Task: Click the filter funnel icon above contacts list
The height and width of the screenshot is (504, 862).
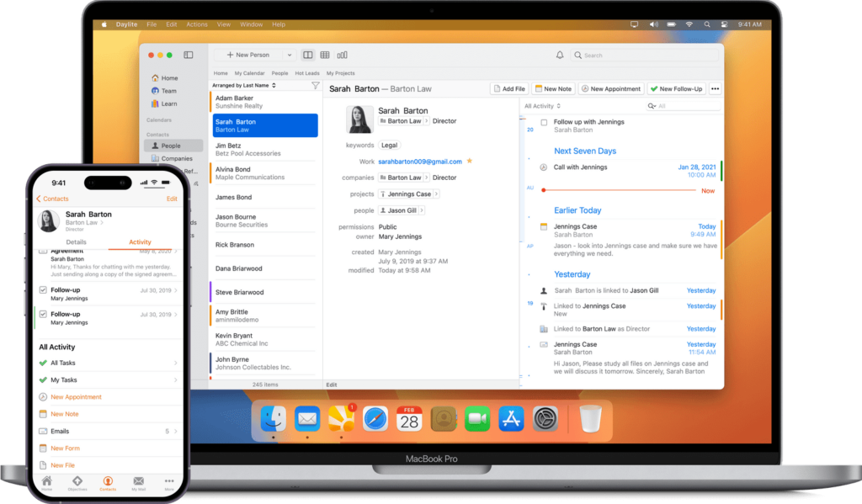Action: [316, 85]
